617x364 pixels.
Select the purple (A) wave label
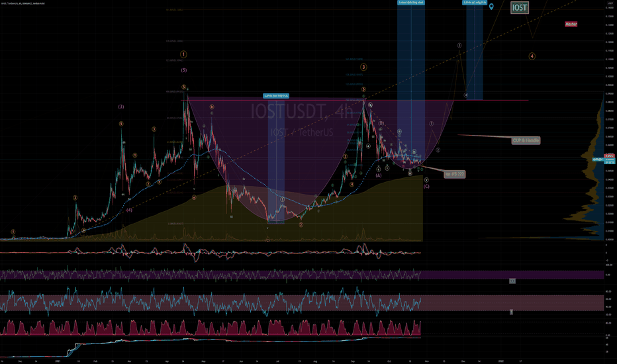[x=379, y=175]
